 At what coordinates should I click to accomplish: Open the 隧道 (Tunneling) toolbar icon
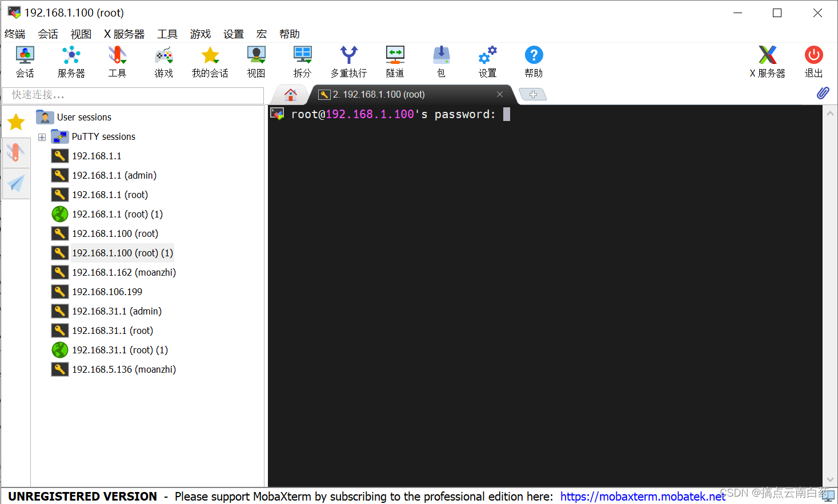pos(395,62)
